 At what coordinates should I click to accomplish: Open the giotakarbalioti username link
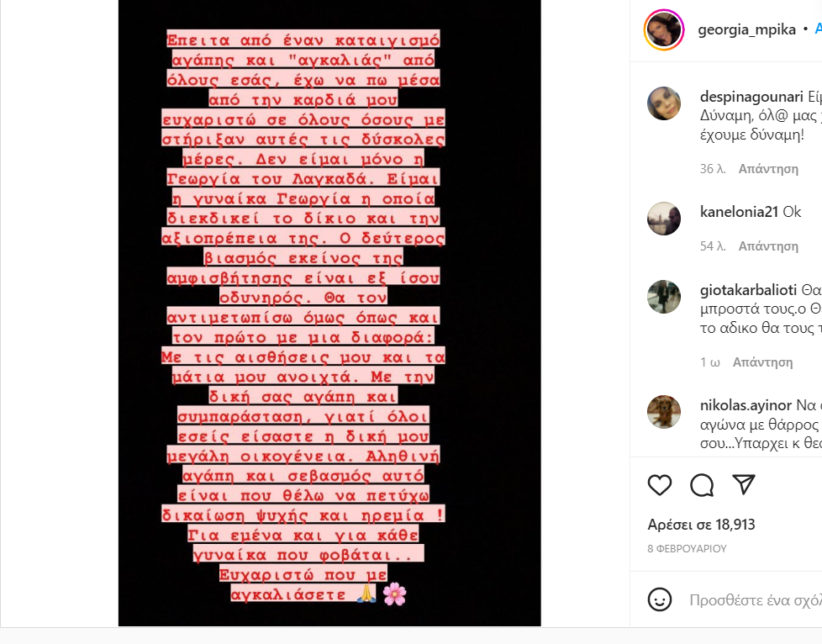click(x=748, y=290)
